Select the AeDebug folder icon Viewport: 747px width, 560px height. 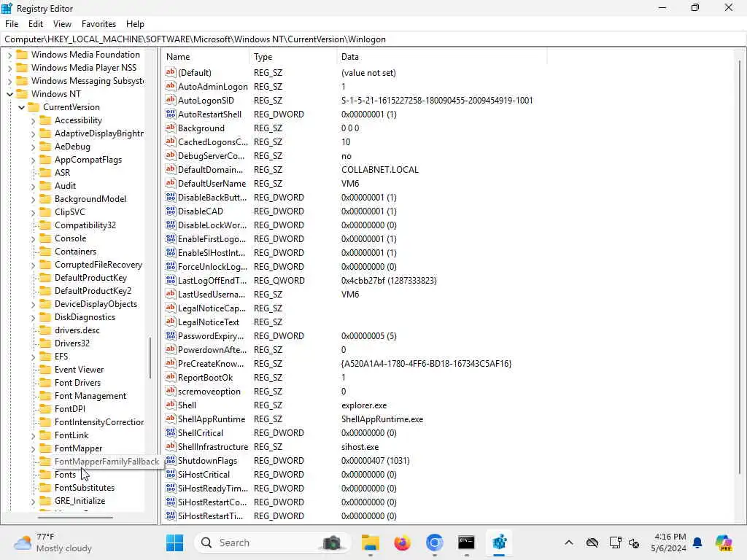point(45,146)
